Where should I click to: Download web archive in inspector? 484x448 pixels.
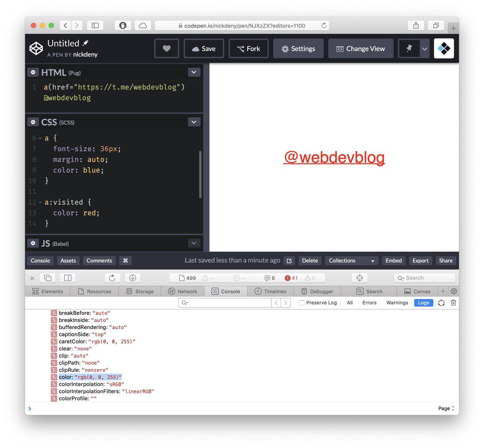pyautogui.click(x=133, y=278)
